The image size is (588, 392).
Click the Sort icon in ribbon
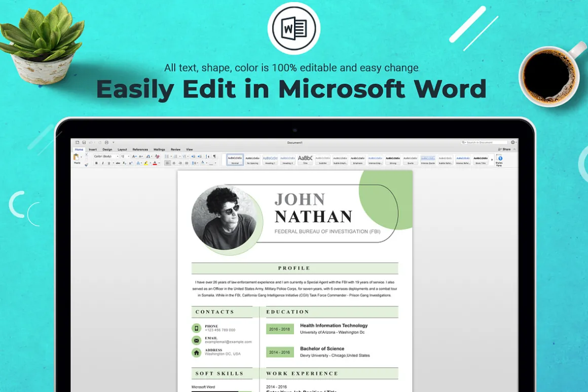[207, 156]
